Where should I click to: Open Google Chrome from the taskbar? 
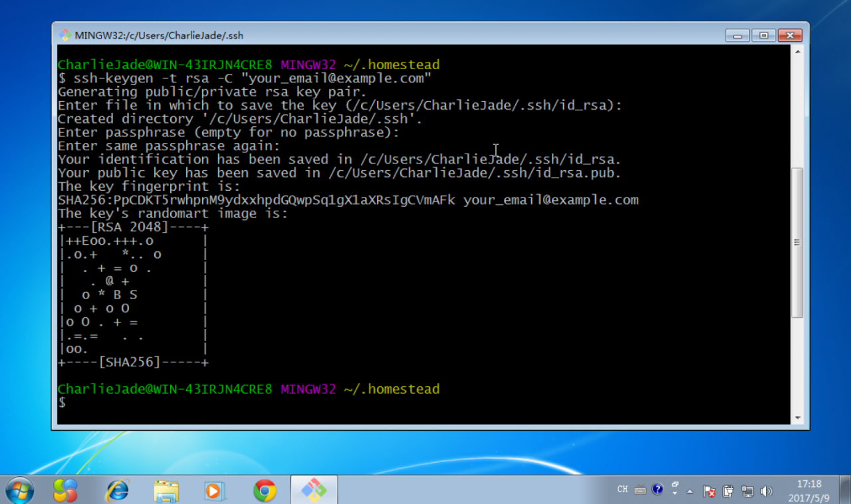265,491
